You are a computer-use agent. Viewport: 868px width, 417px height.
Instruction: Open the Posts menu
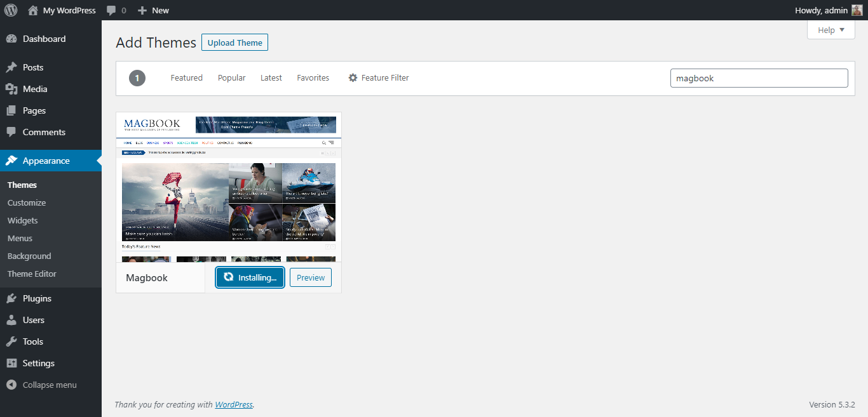(x=51, y=67)
